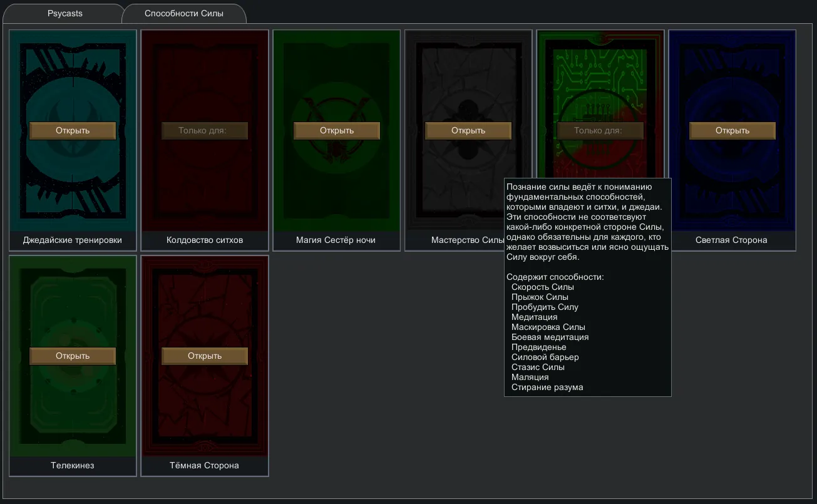Click Только для: on circuit-board patterned card
Screen dimensions: 817x504
point(600,130)
